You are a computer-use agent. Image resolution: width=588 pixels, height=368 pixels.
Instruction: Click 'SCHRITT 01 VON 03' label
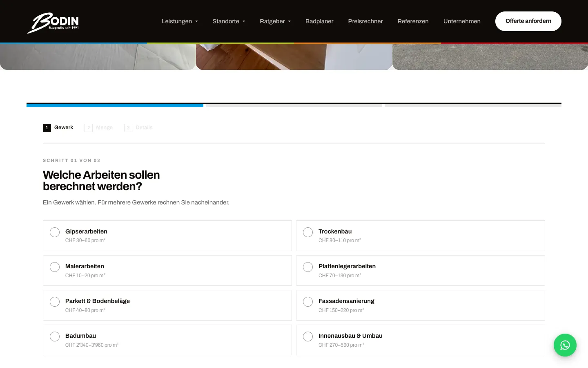pos(71,160)
